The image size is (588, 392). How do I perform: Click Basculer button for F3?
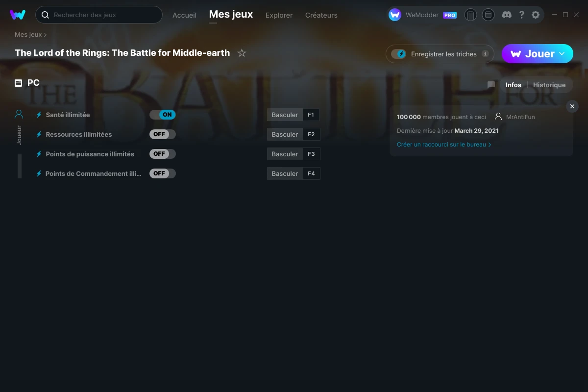tap(285, 154)
